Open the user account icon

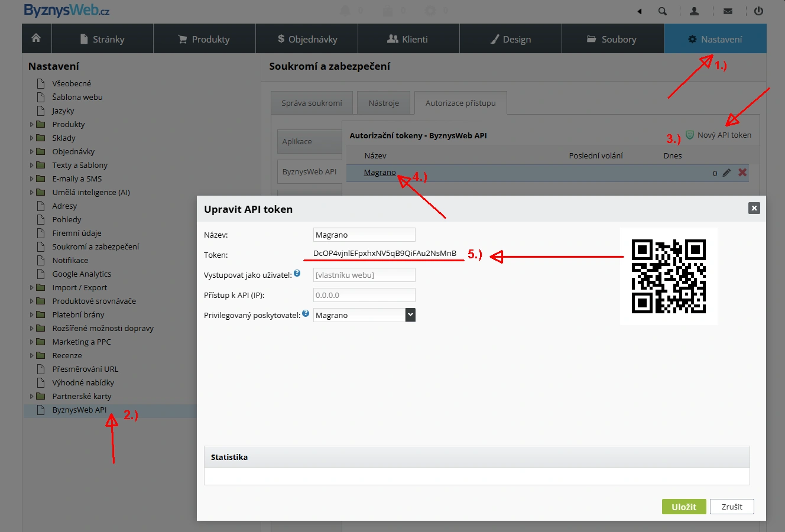tap(695, 11)
